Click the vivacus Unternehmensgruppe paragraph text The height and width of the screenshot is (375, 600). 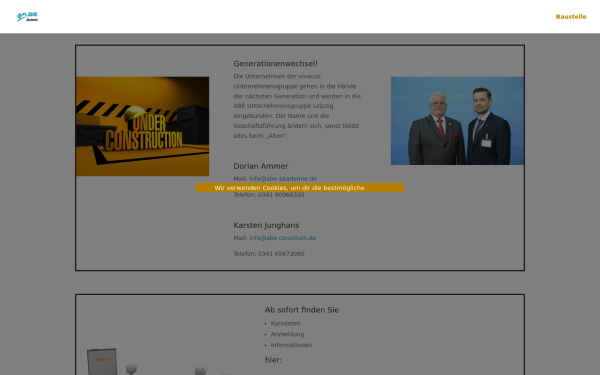click(297, 106)
